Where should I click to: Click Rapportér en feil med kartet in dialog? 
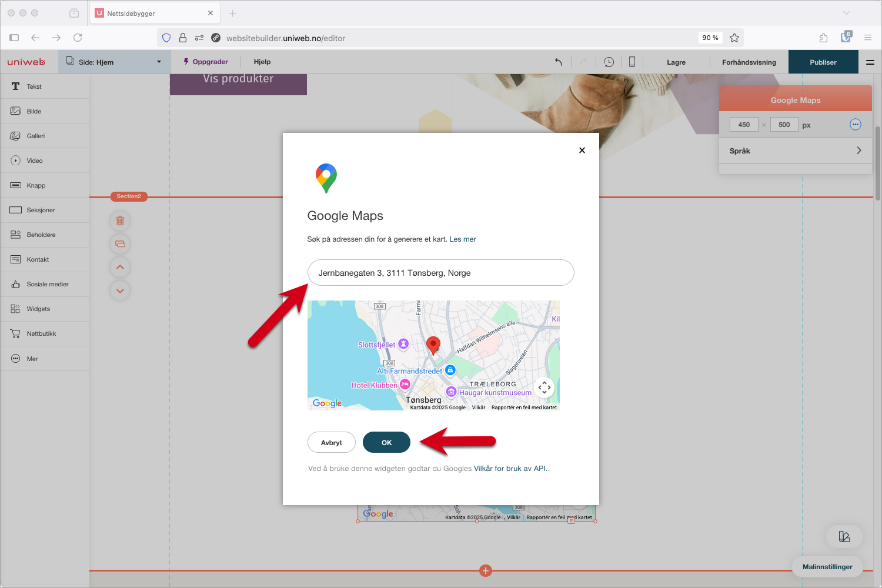pyautogui.click(x=524, y=407)
